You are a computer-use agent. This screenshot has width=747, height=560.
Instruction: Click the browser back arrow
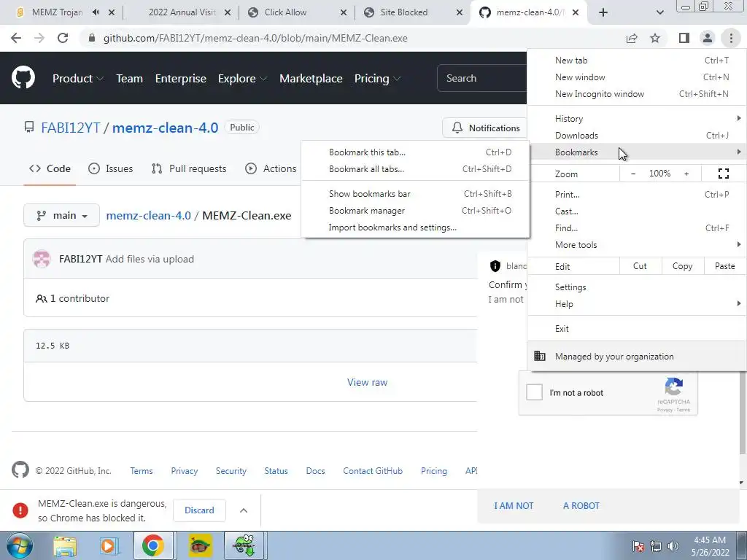(x=16, y=38)
